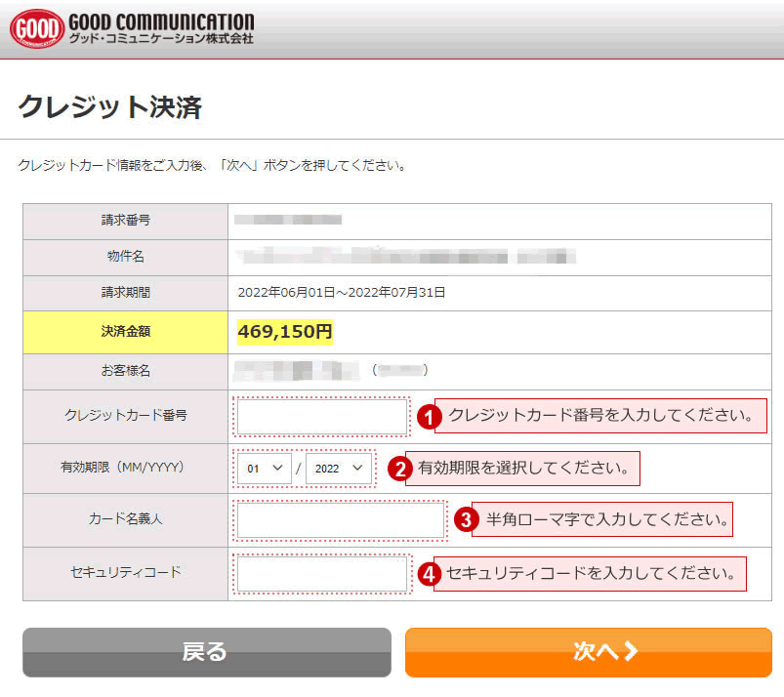
Task: Open the expiry month dropdown showing 01
Action: [264, 469]
